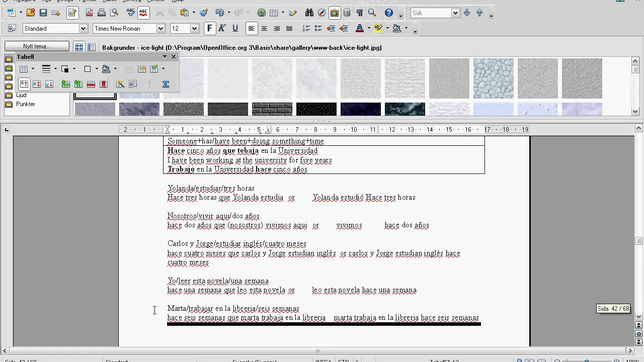The image size is (644, 362).
Task: Insert rows in the Tabell toolbar
Action: 66,84
